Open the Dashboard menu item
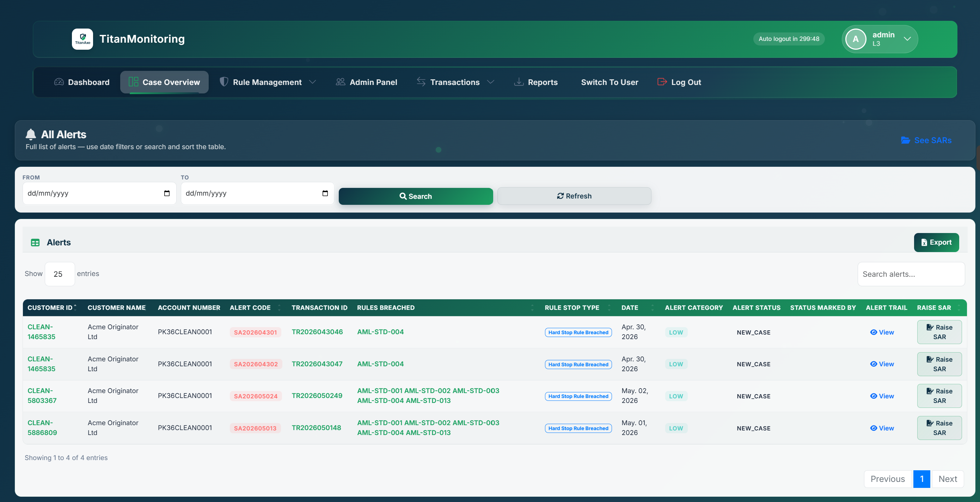The width and height of the screenshot is (980, 502). tap(82, 82)
